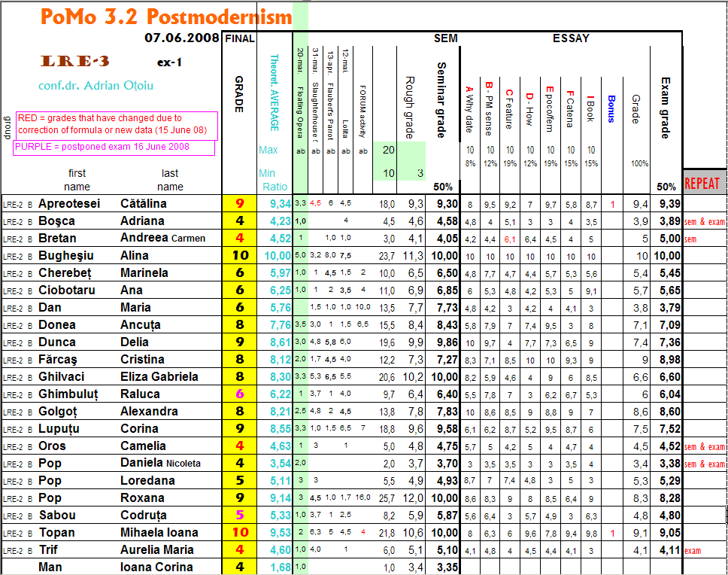Select the ESSAY section header
This screenshot has width=728, height=575.
[571, 38]
